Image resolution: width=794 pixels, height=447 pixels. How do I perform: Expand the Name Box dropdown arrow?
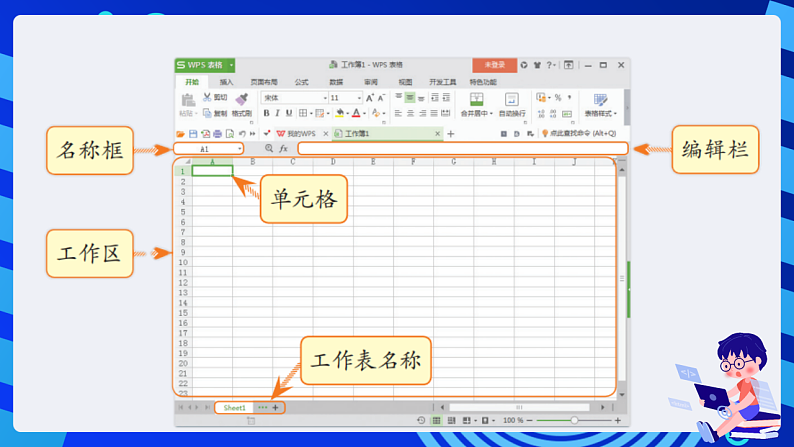click(240, 148)
